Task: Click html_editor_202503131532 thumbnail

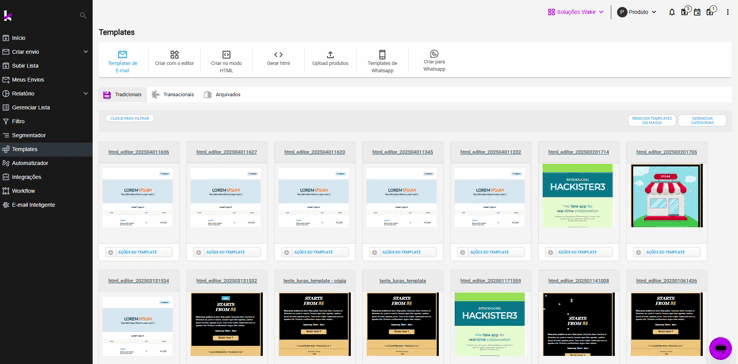Action: coord(227,324)
